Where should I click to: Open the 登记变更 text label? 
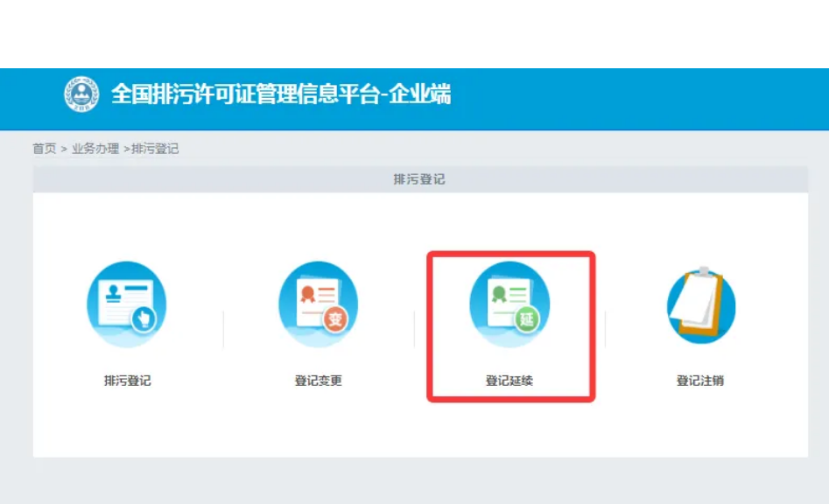click(x=318, y=381)
